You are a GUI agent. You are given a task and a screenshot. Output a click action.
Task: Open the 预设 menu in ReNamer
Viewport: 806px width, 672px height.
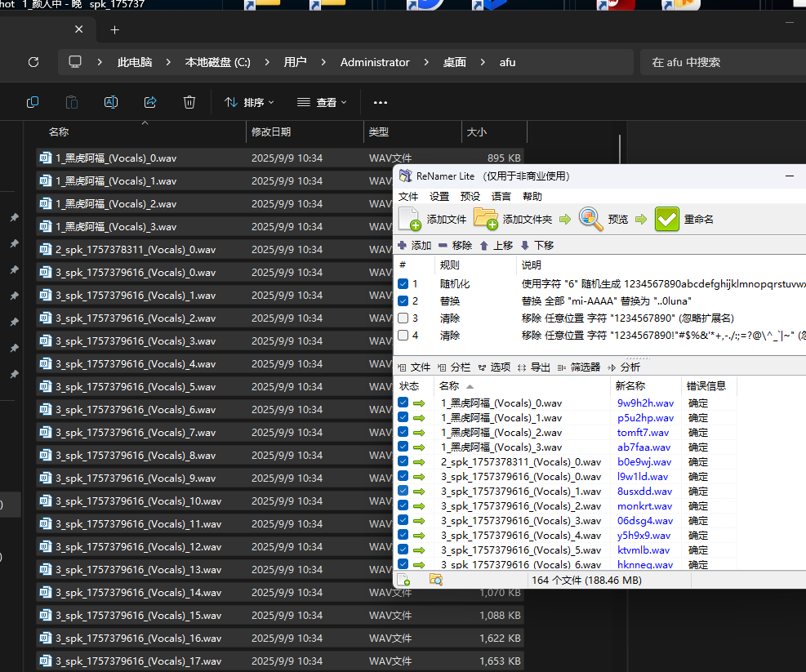coord(470,197)
